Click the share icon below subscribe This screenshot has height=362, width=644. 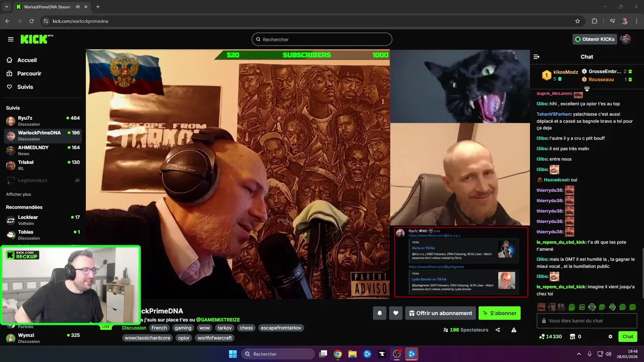point(498,330)
